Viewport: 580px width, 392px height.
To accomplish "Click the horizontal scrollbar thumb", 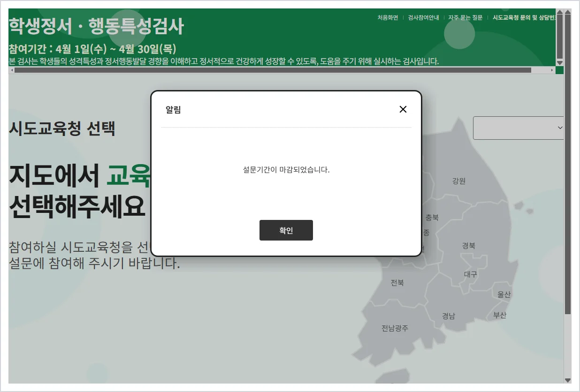I will coord(273,70).
